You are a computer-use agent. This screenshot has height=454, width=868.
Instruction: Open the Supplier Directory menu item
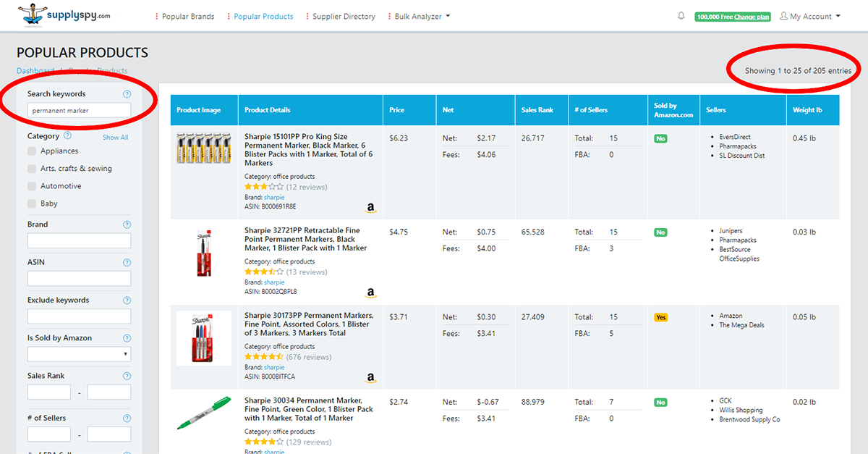341,17
